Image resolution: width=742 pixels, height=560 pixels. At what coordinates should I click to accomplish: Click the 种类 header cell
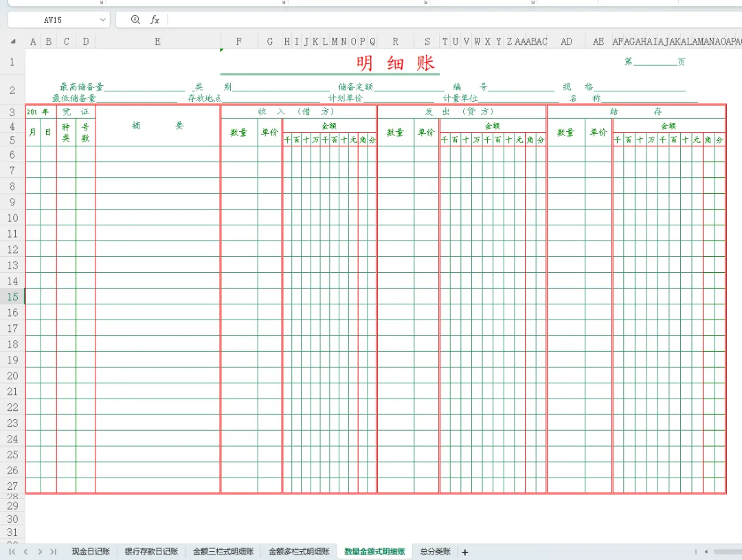coord(66,132)
